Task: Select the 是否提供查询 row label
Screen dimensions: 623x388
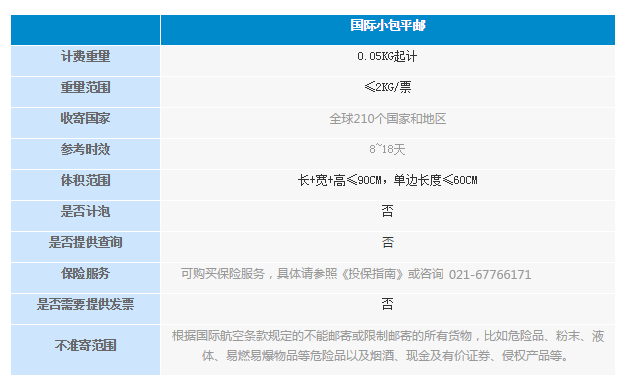Action: coord(85,242)
